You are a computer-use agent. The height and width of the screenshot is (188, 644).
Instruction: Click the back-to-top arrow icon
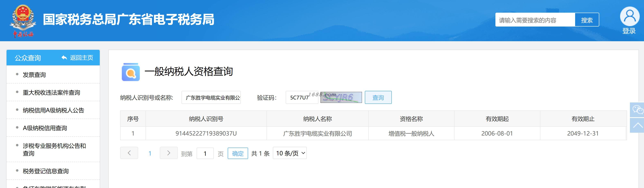tap(637, 125)
